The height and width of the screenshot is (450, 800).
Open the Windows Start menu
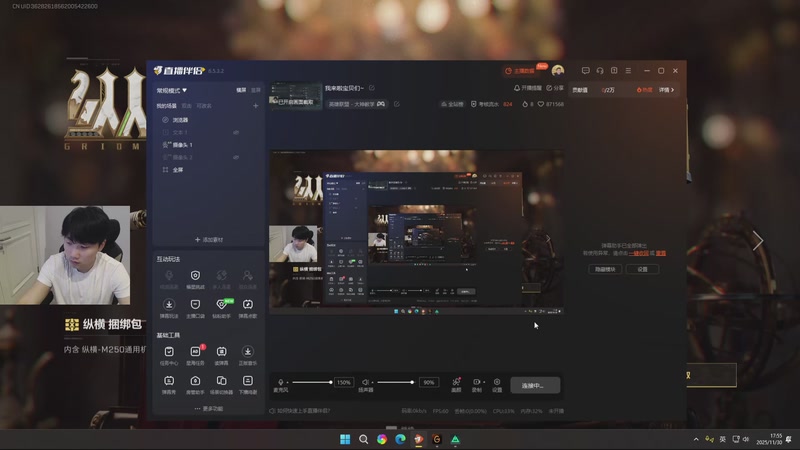click(345, 439)
